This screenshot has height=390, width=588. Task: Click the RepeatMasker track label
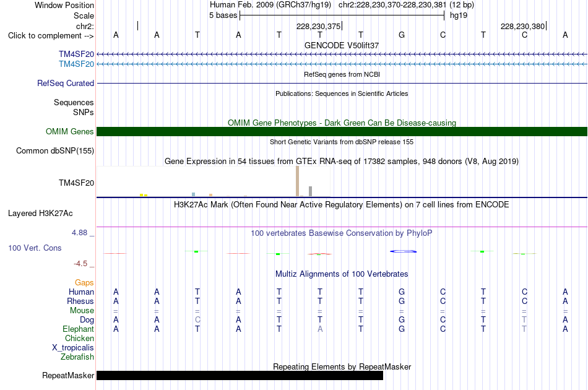(x=68, y=375)
